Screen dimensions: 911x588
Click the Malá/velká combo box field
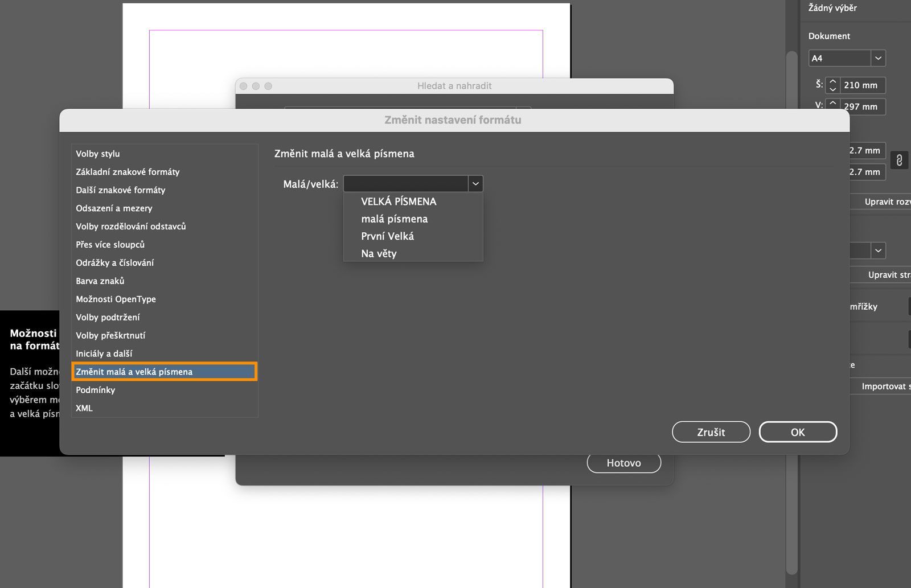406,183
